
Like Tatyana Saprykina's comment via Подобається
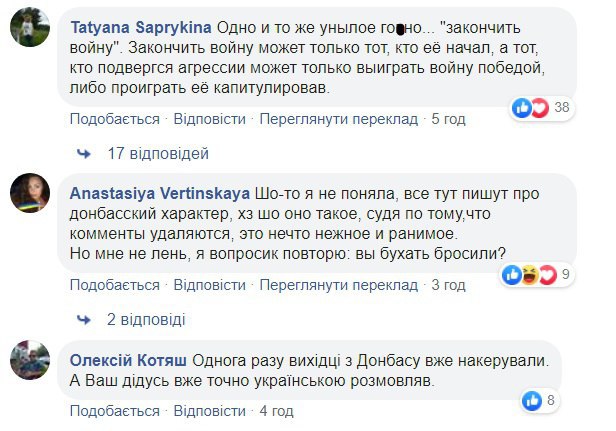coord(114,119)
